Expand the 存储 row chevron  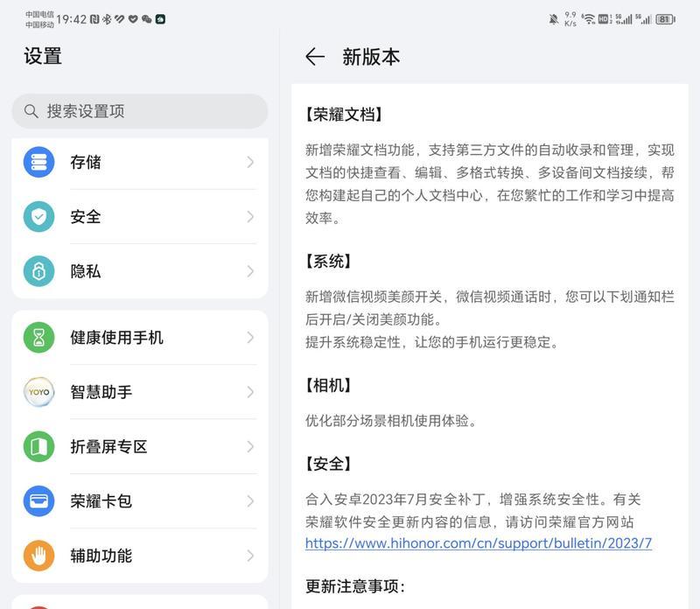pyautogui.click(x=250, y=162)
